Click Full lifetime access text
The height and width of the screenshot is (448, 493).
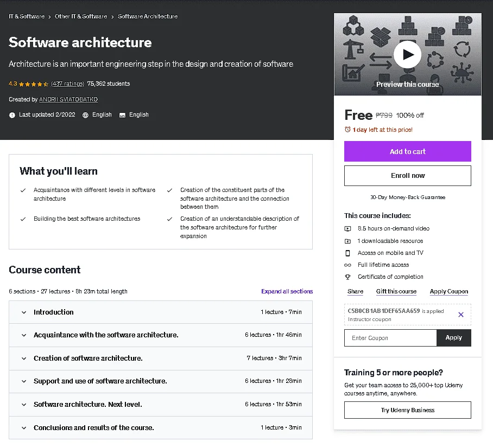coord(383,265)
